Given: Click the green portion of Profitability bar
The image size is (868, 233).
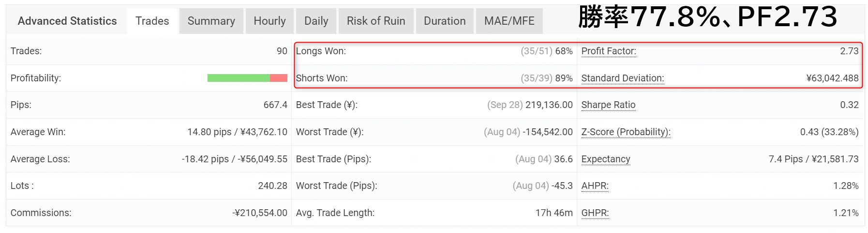Looking at the screenshot, I should [x=239, y=78].
